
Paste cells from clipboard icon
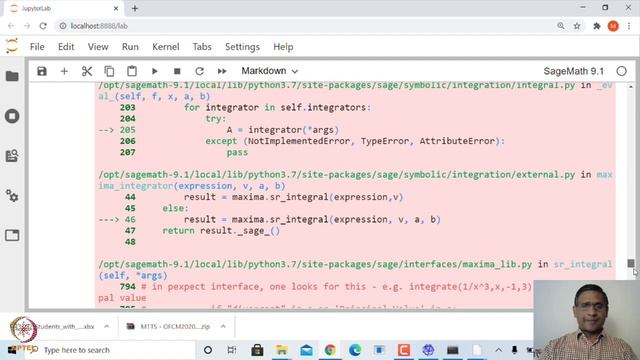point(131,71)
